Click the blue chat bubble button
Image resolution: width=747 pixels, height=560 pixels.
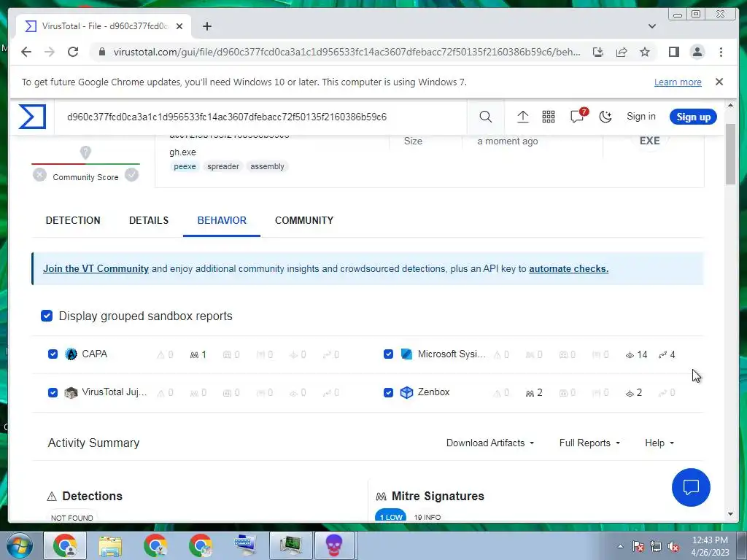pyautogui.click(x=691, y=487)
